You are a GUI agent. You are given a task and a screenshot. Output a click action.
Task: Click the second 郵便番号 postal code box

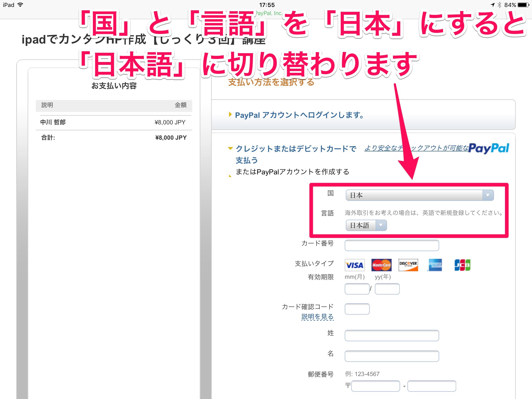click(x=432, y=386)
